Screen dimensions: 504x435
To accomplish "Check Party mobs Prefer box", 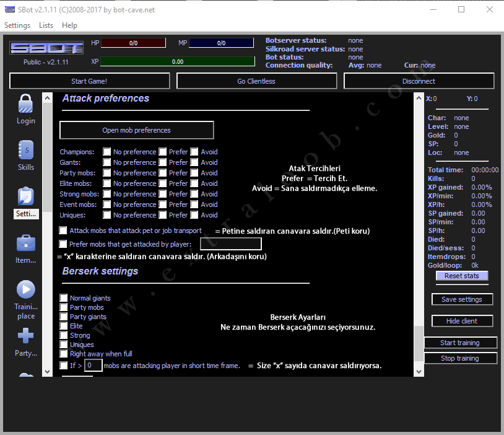I will (x=163, y=173).
